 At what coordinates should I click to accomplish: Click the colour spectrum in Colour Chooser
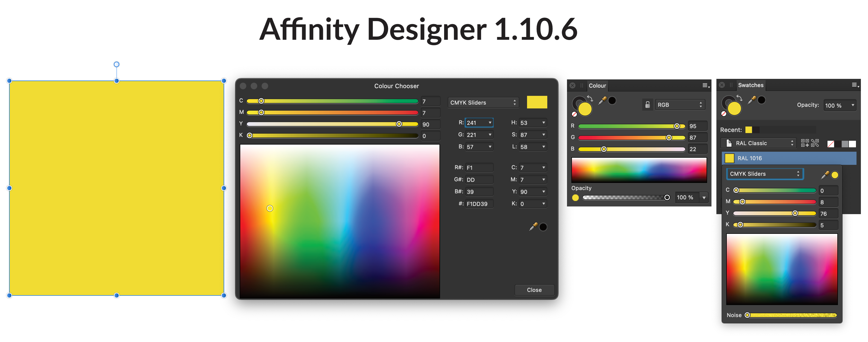click(340, 221)
